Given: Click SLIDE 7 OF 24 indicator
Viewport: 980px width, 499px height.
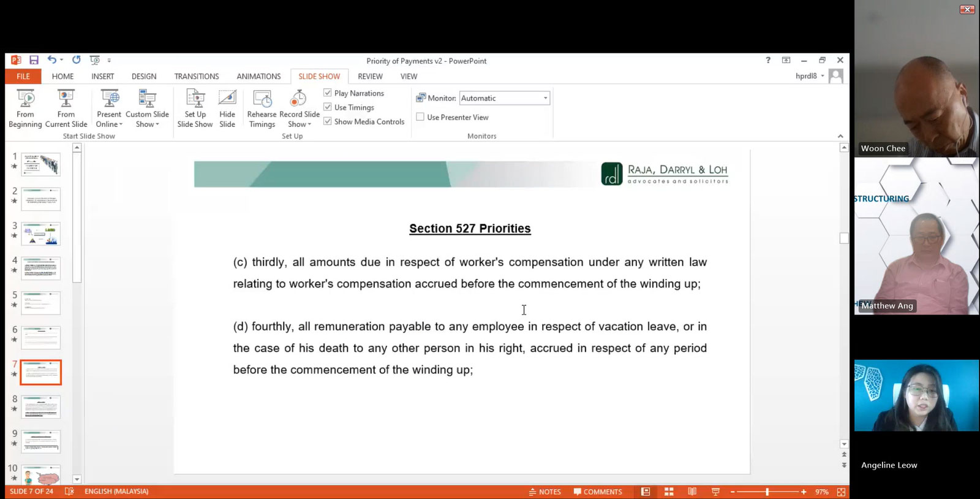Looking at the screenshot, I should [31, 492].
